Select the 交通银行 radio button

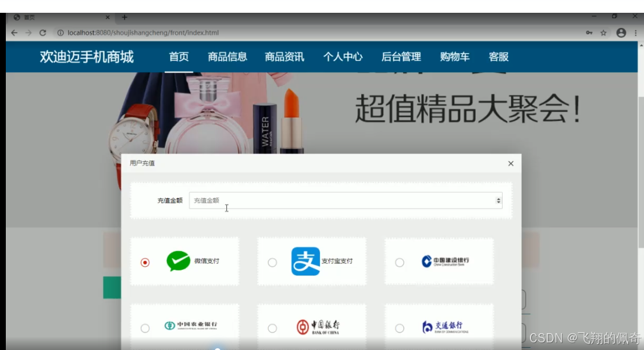coord(400,328)
